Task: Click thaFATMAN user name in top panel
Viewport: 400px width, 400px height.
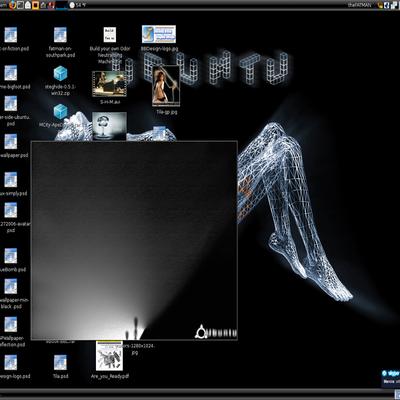Action: tap(359, 5)
